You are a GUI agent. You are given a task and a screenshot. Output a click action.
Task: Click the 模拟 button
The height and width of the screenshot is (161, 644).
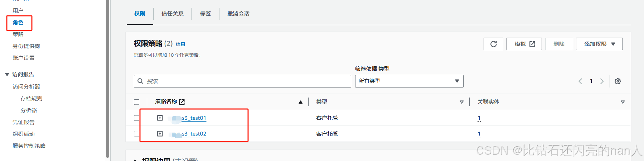pyautogui.click(x=524, y=44)
